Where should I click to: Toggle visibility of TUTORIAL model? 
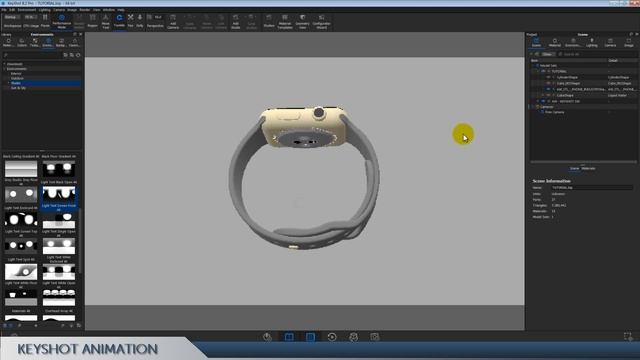click(543, 71)
